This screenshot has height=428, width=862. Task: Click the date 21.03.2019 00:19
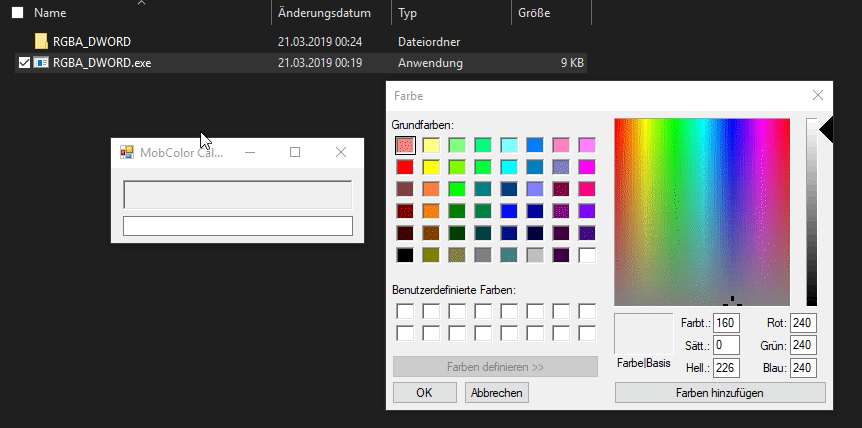point(320,63)
